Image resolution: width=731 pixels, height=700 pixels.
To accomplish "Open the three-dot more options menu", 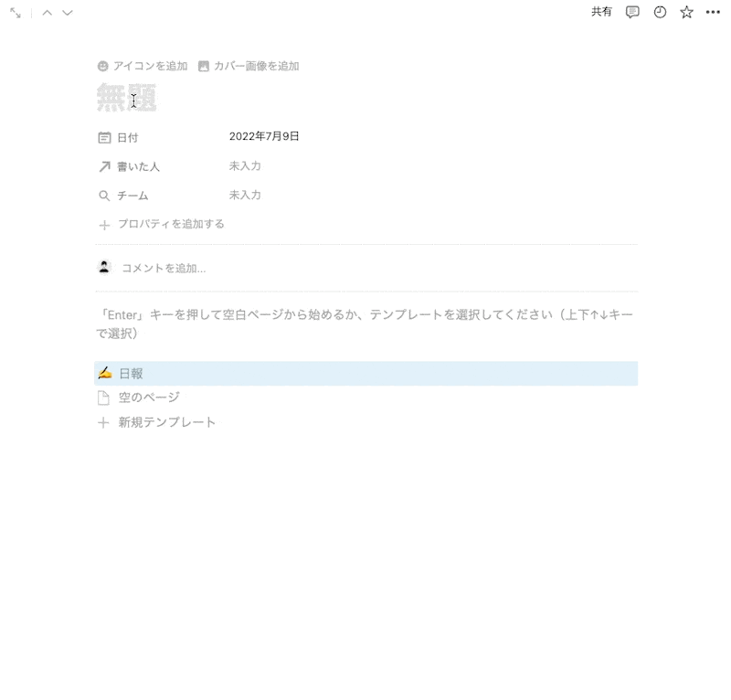I will point(713,12).
